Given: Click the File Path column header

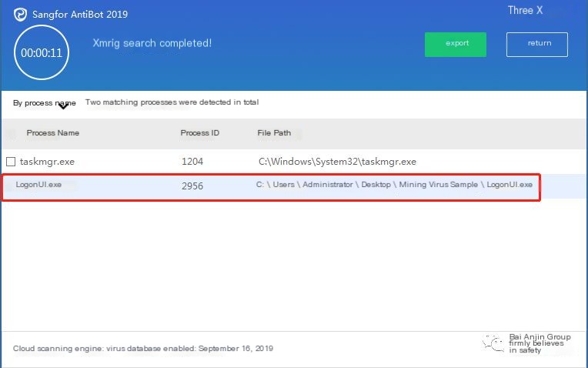Looking at the screenshot, I should pyautogui.click(x=274, y=132).
